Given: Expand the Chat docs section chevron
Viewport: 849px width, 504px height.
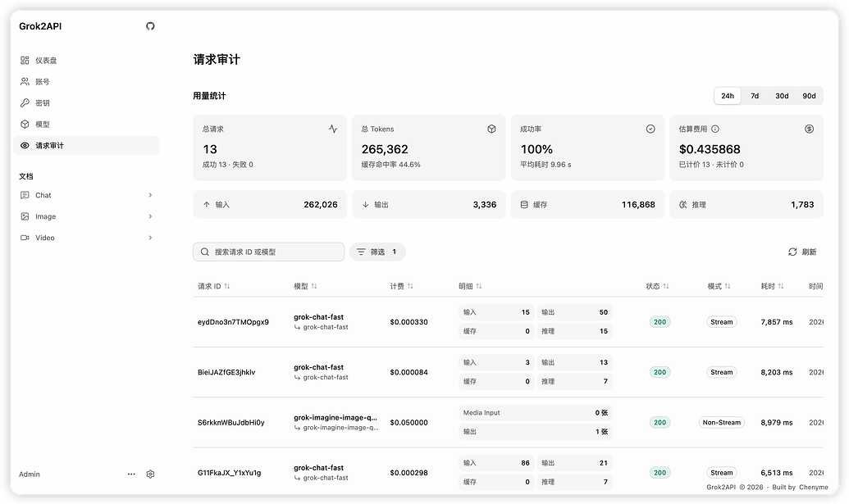Looking at the screenshot, I should [x=151, y=195].
